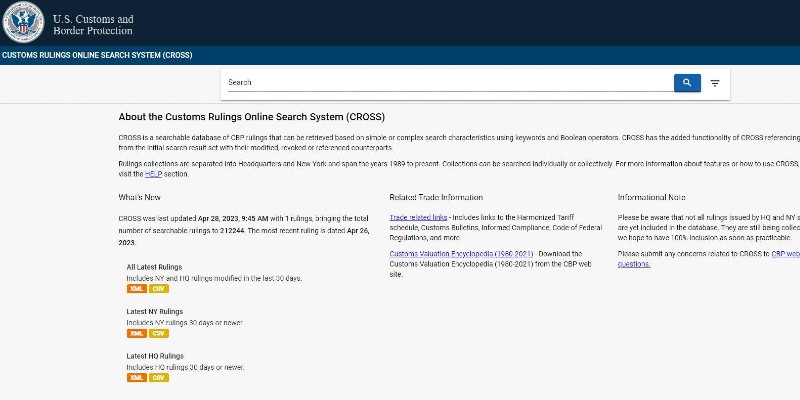Viewport: 800px width, 400px height.
Task: Focus the Search input field
Action: [450, 83]
